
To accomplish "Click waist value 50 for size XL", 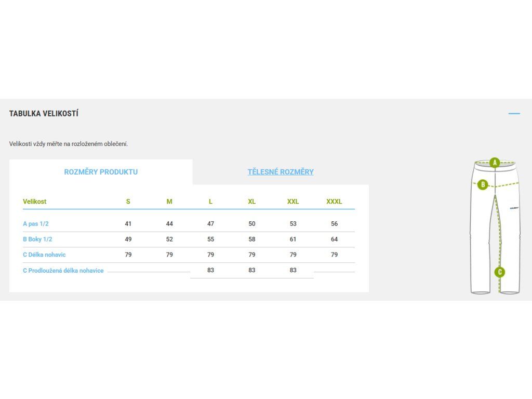I will (252, 224).
